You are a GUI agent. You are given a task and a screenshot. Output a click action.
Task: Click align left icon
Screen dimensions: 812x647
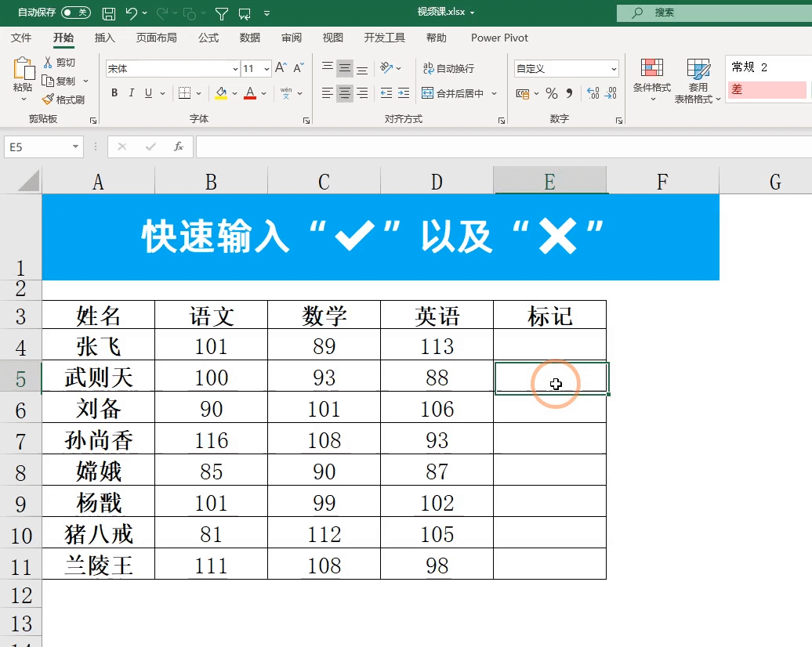pos(328,93)
